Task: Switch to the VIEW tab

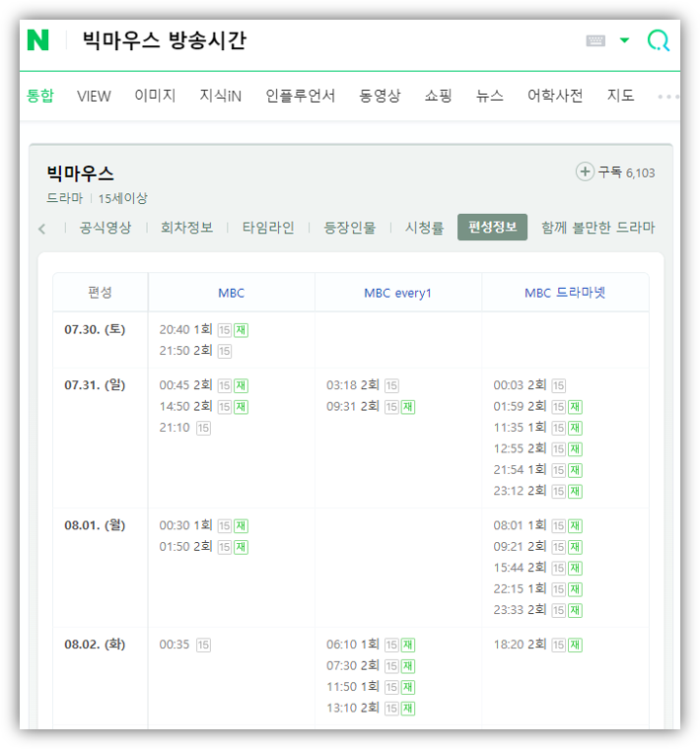Action: [94, 96]
